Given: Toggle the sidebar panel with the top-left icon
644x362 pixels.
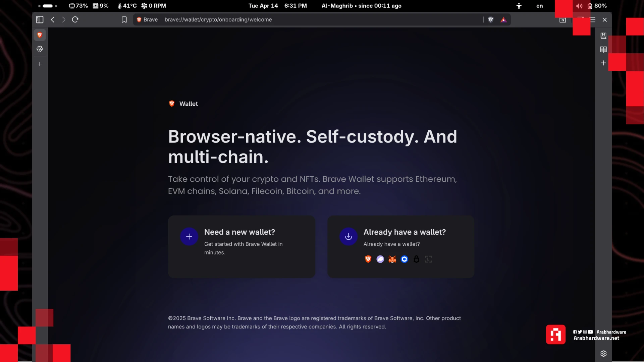Looking at the screenshot, I should click(x=39, y=19).
